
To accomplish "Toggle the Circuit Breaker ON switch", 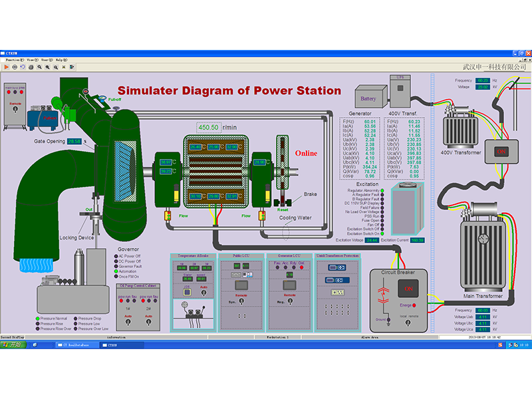I will tap(408, 290).
